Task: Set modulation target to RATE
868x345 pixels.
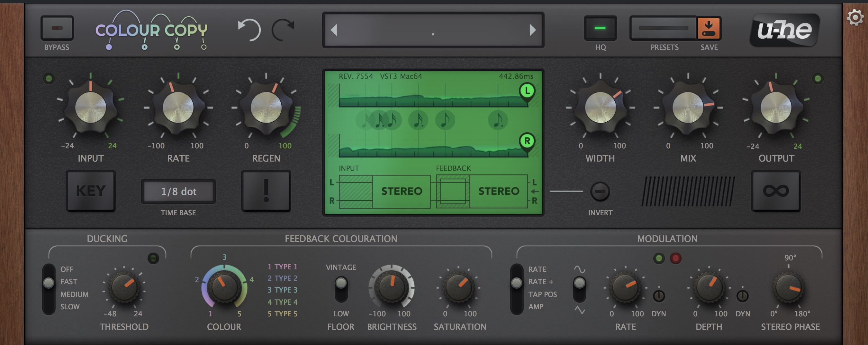Action: pos(537,269)
